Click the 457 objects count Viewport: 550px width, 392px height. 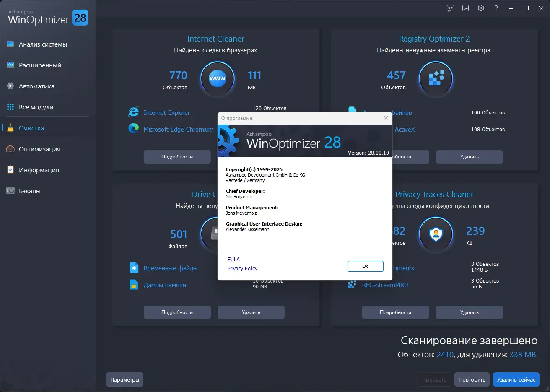(x=397, y=75)
